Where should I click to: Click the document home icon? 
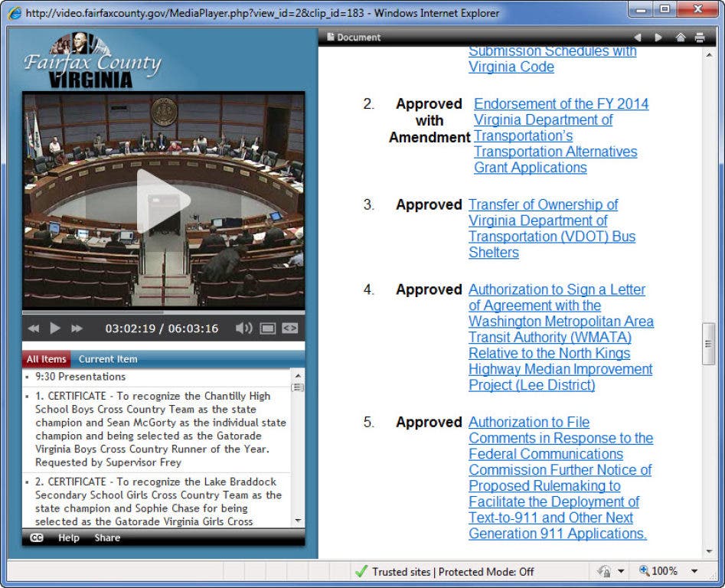680,38
